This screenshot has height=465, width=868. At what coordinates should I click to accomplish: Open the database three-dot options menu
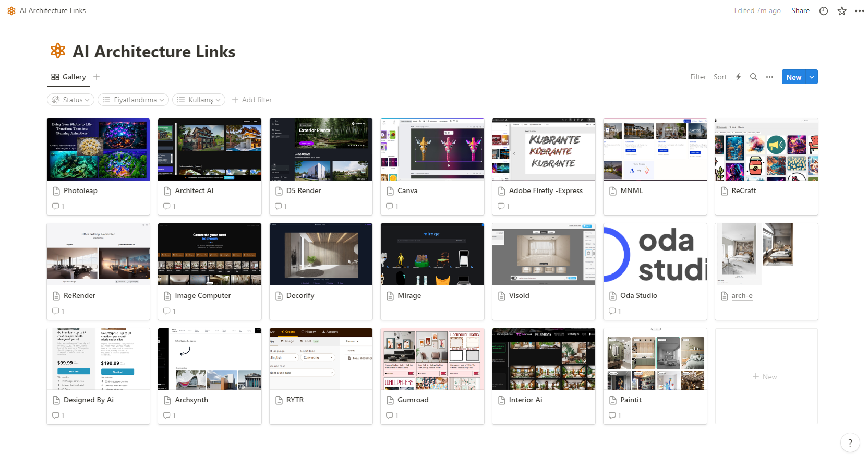pos(769,77)
